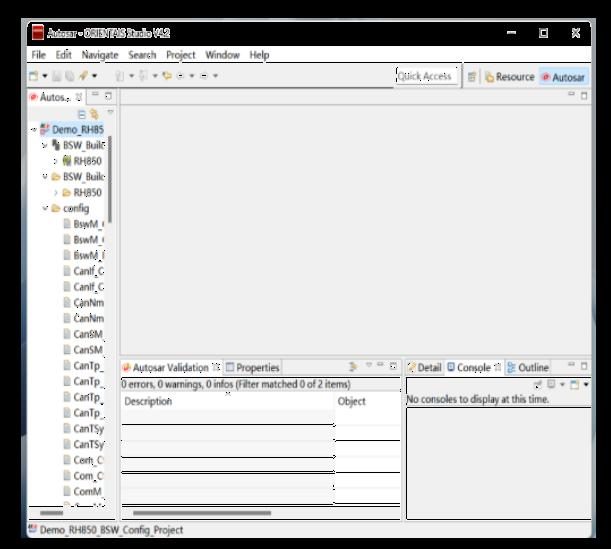This screenshot has height=549, width=611.
Task: Switch to the Properties tab
Action: click(x=253, y=367)
